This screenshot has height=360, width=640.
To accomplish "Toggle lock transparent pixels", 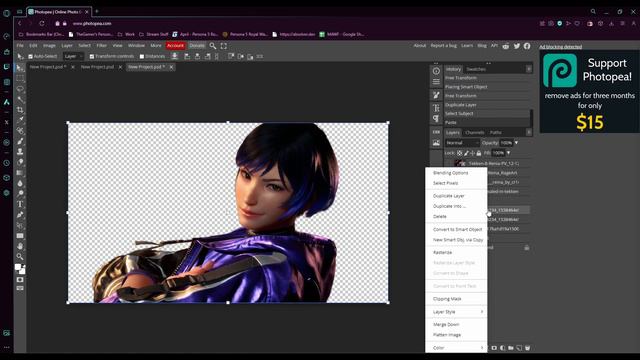I will click(x=460, y=153).
